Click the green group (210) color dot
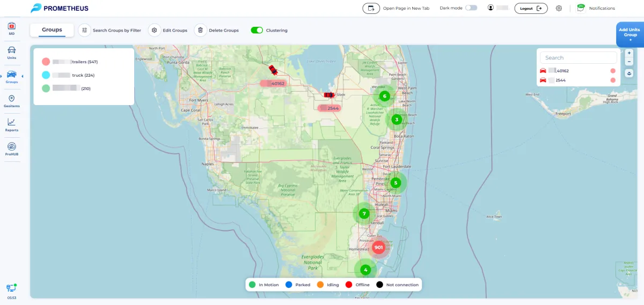The image size is (644, 305). [x=46, y=88]
